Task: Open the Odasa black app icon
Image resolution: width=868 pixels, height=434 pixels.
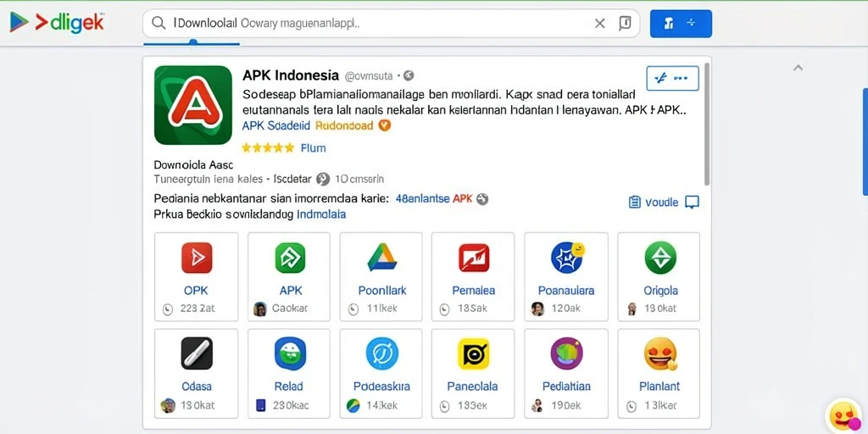Action: tap(197, 353)
